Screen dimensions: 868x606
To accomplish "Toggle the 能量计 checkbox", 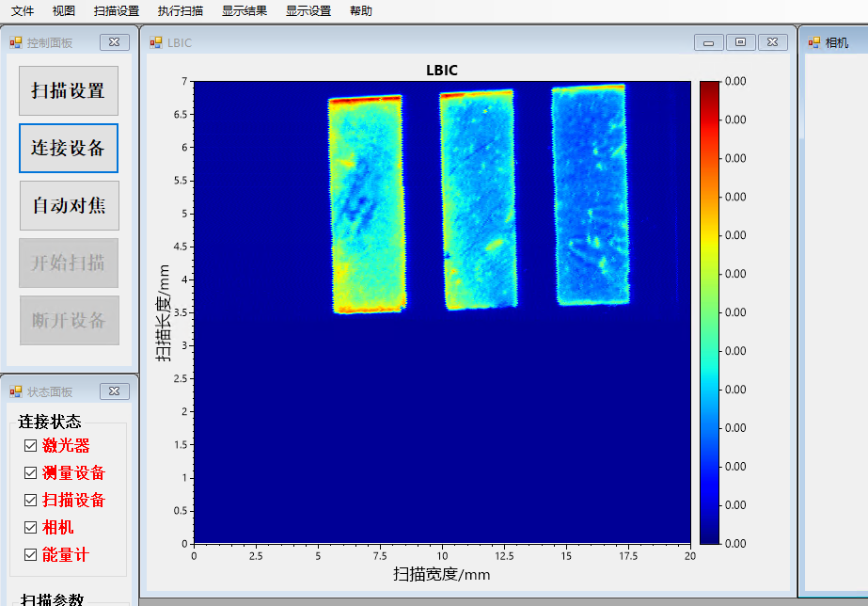I will pyautogui.click(x=30, y=554).
